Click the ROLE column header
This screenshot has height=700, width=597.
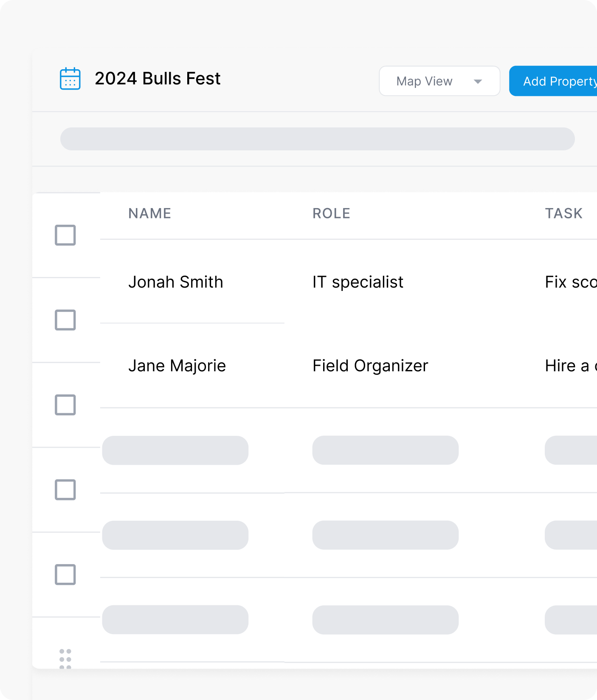[331, 213]
